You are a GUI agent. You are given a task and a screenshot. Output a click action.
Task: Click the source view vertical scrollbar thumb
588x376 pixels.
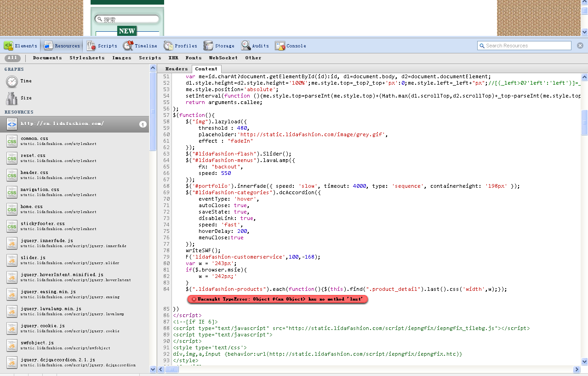tap(584, 121)
